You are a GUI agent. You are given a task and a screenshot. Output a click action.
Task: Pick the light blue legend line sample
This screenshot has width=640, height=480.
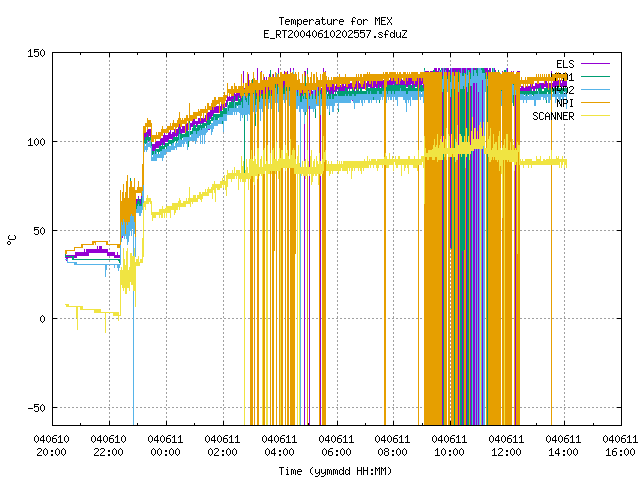(595, 89)
